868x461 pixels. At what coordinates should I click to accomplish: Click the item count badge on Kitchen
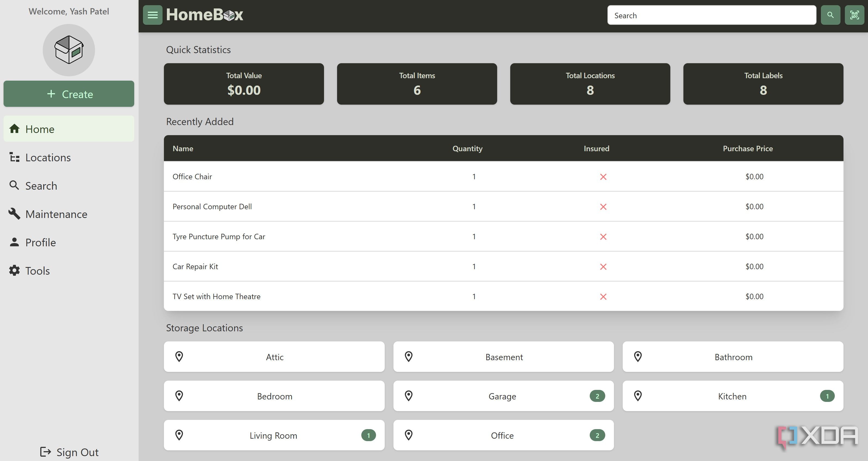[x=827, y=396]
